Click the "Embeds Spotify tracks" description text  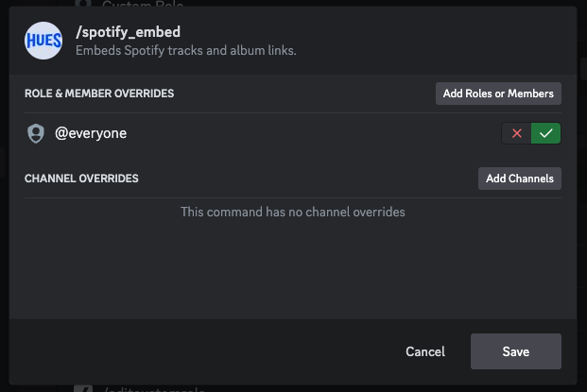[185, 50]
